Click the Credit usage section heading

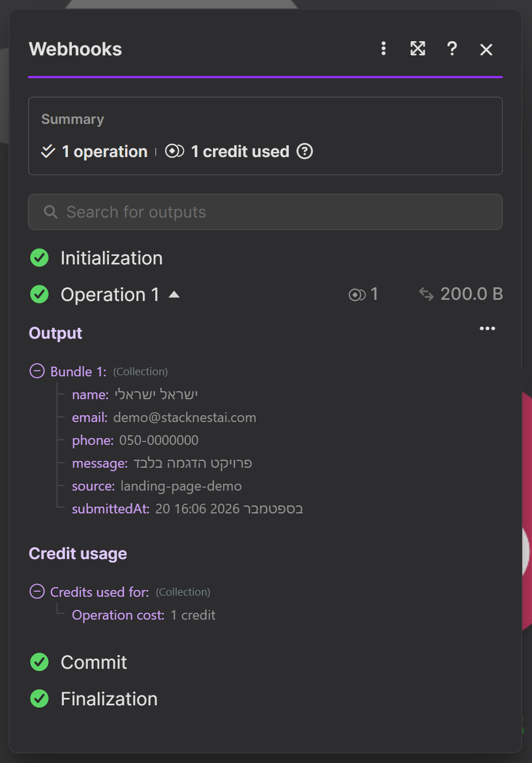pyautogui.click(x=78, y=554)
